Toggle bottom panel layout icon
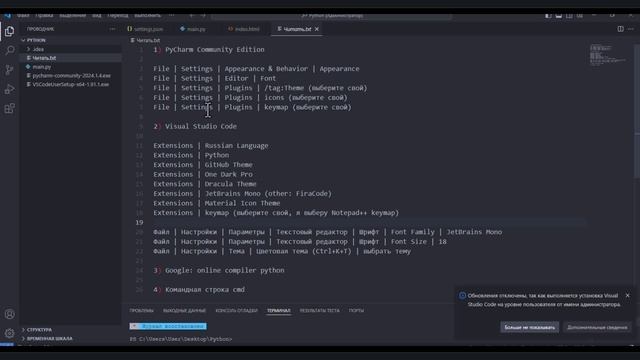This screenshot has height=360, width=640. [x=559, y=16]
